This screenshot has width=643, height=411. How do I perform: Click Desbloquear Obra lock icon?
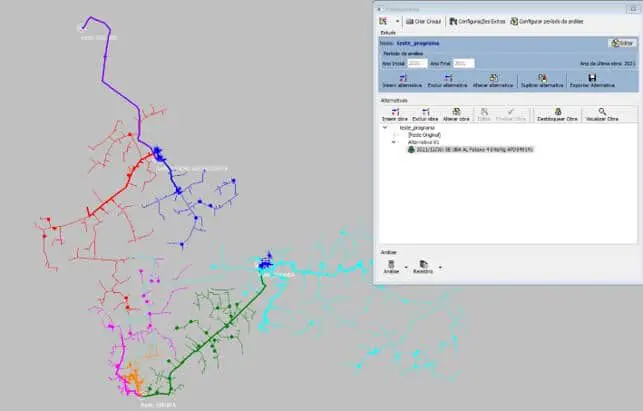[x=557, y=114]
